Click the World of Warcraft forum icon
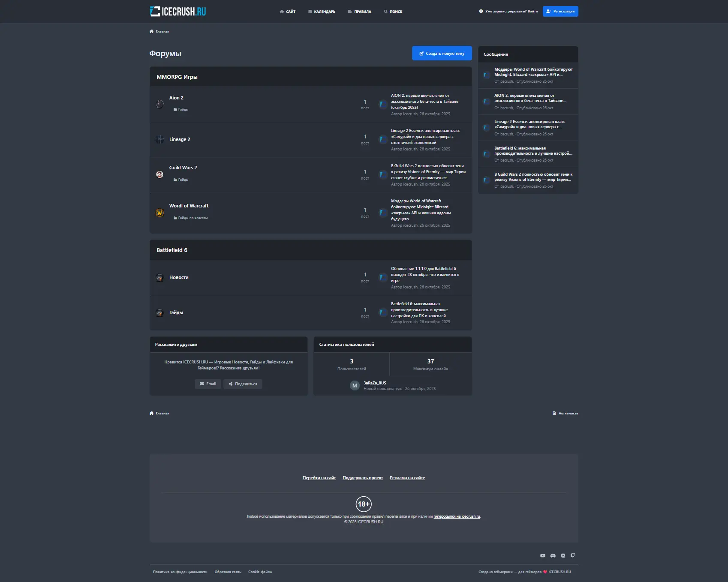 pyautogui.click(x=160, y=213)
